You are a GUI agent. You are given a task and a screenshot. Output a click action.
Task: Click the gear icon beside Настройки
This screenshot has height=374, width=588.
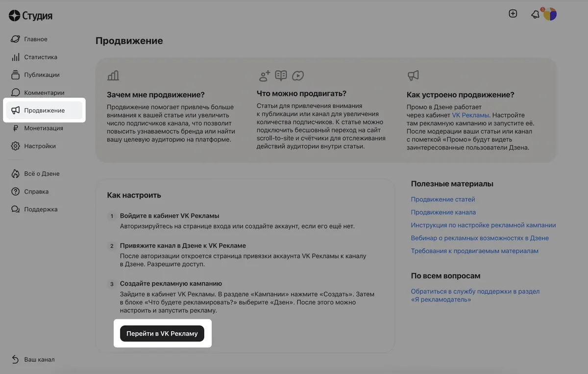click(15, 146)
